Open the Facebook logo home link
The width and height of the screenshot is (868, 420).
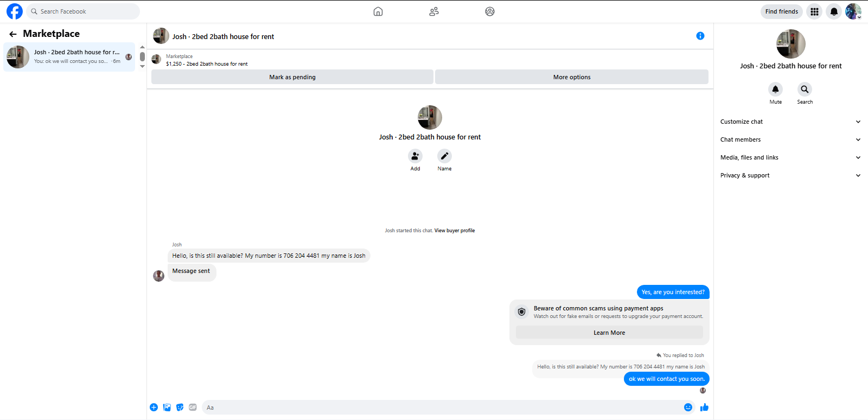point(15,11)
